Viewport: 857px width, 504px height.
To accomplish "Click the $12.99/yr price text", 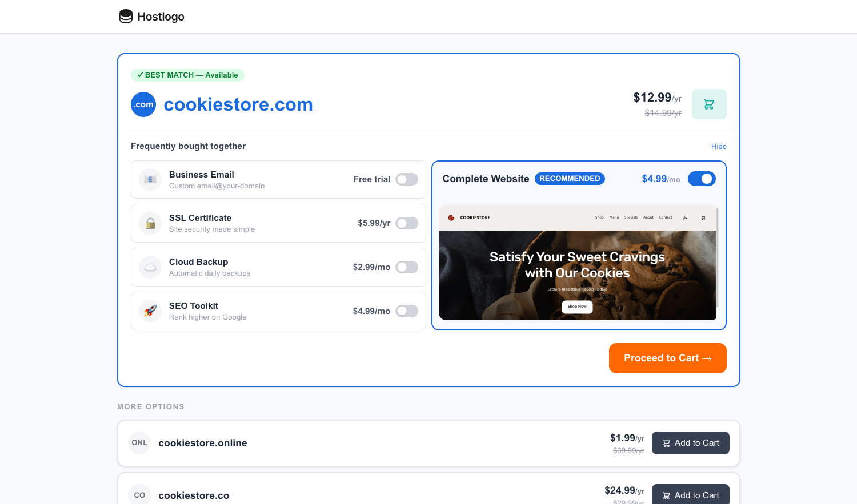I will (x=657, y=98).
